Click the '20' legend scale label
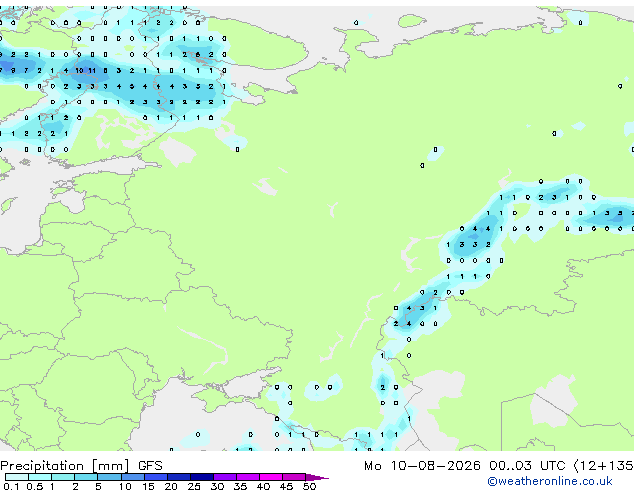Screen dimensions: 634x490 pos(171,486)
